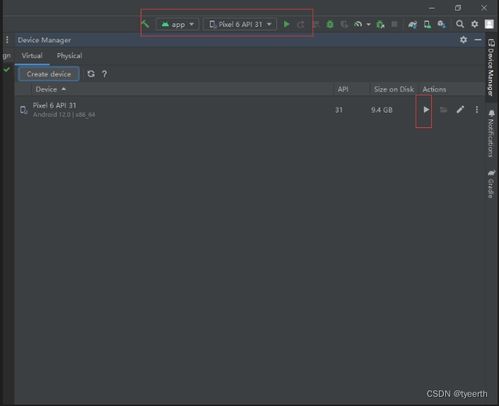The image size is (499, 406).
Task: Launch Pixel 6 API 31 emulator
Action: tap(426, 110)
